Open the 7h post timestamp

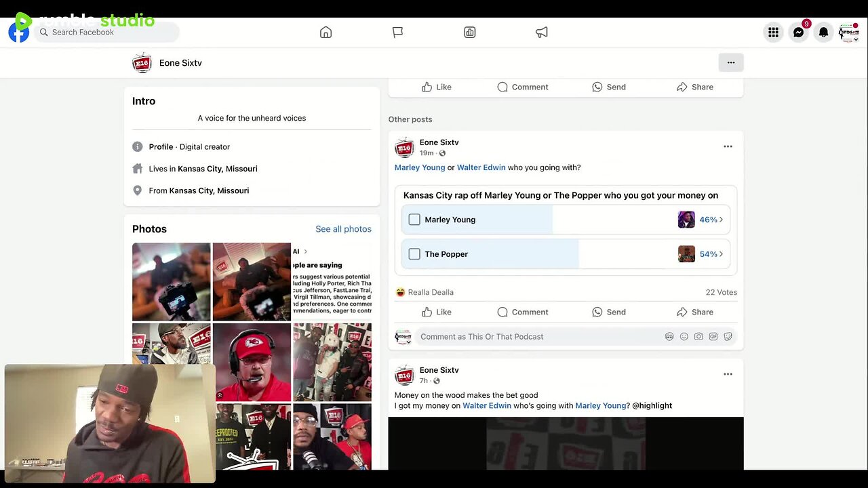click(424, 381)
